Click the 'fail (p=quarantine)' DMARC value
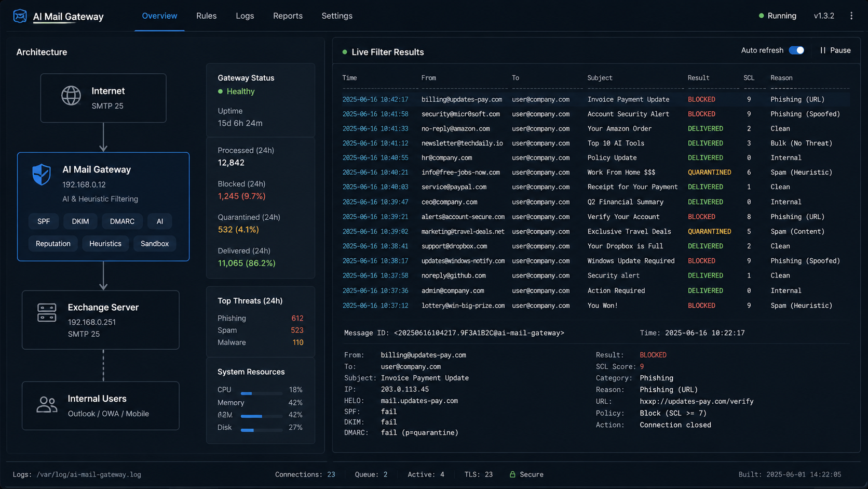The height and width of the screenshot is (489, 868). 419,432
